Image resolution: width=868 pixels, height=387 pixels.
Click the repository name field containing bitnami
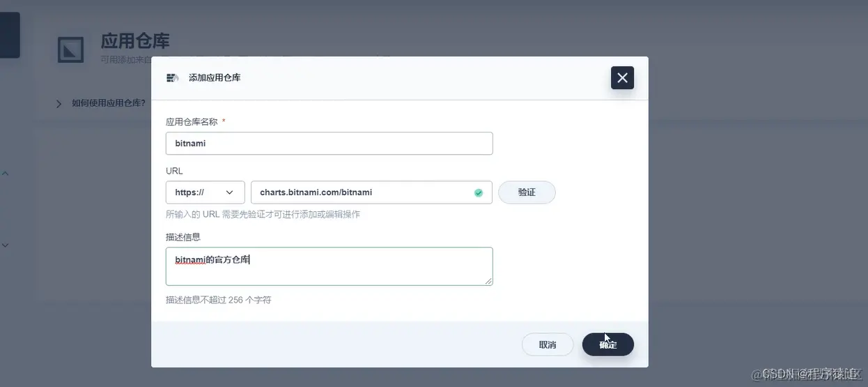329,144
